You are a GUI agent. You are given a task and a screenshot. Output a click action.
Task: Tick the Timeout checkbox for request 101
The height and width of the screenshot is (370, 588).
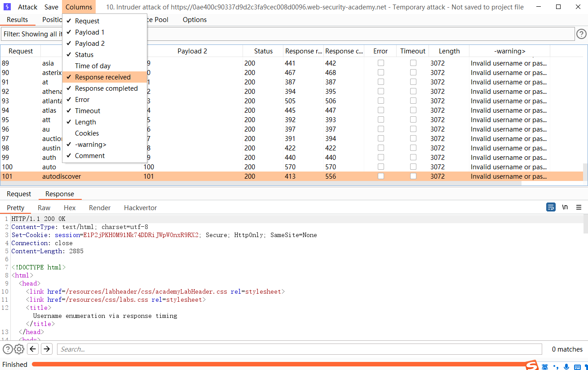coord(413,176)
